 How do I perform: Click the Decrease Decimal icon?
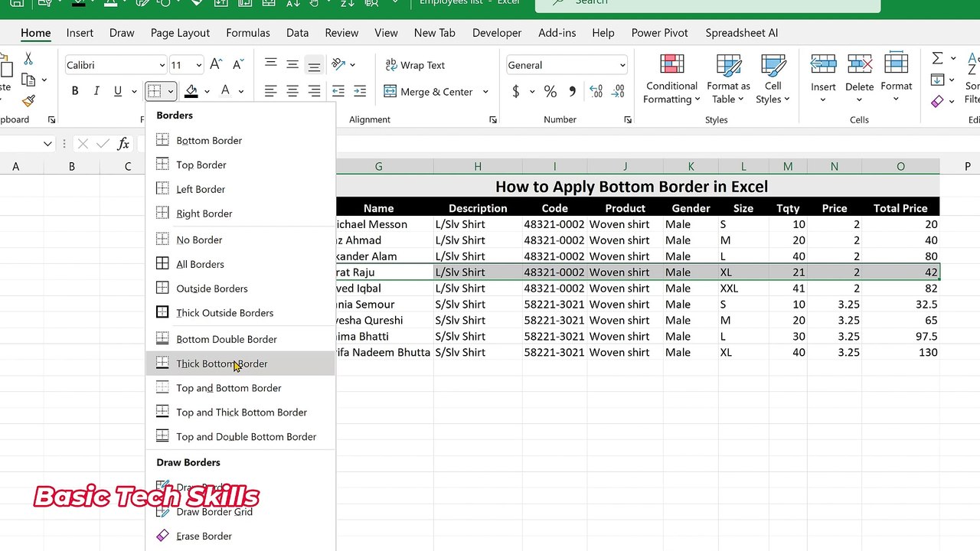(618, 92)
